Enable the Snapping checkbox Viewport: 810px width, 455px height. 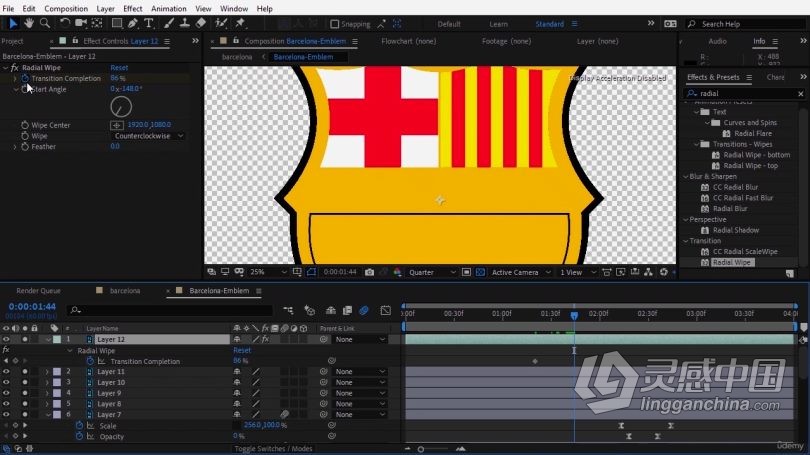pyautogui.click(x=335, y=24)
